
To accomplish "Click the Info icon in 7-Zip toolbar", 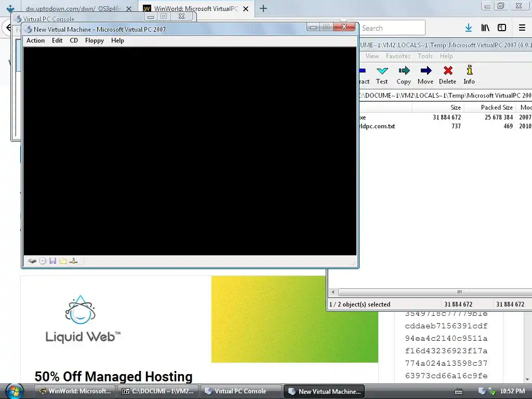I will point(469,75).
